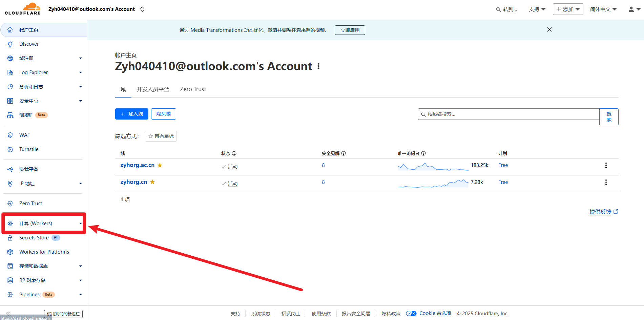Open the zyhorg.cn domain link
This screenshot has height=320, width=644.
point(134,182)
